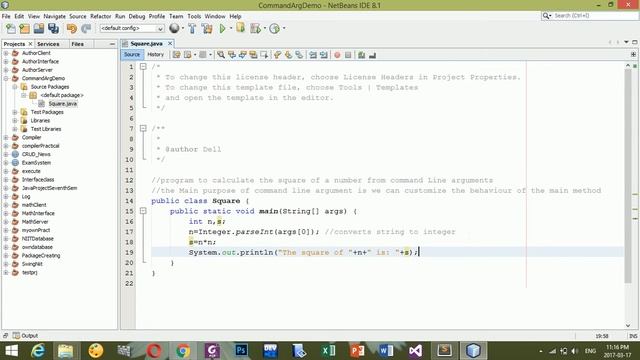The height and width of the screenshot is (360, 640).
Task: Click the Last Edit icon in editor toolbar
Action: coord(176,55)
